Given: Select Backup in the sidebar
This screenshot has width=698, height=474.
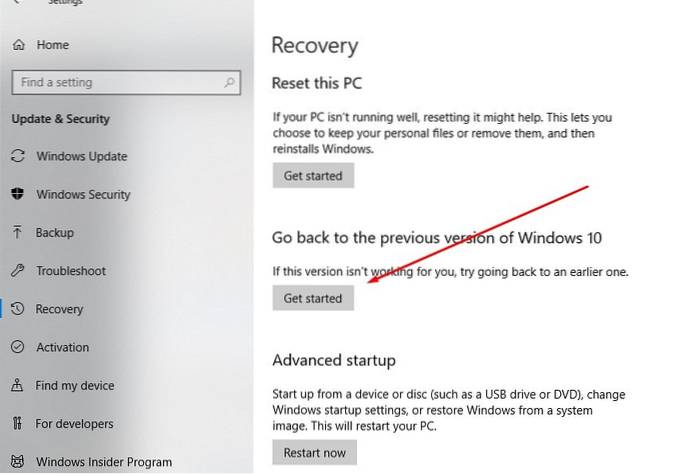Looking at the screenshot, I should pos(55,232).
